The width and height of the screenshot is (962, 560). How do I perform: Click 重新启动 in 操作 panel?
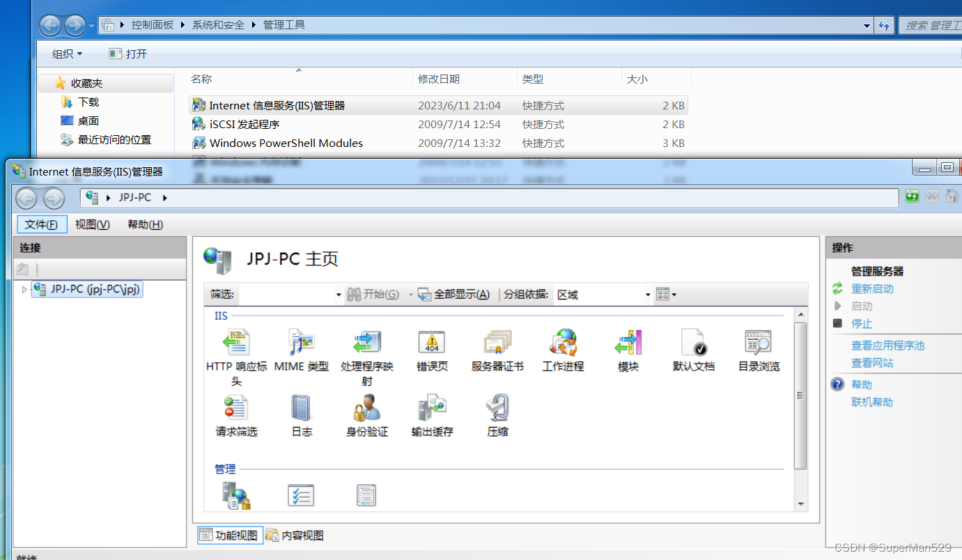coord(872,288)
